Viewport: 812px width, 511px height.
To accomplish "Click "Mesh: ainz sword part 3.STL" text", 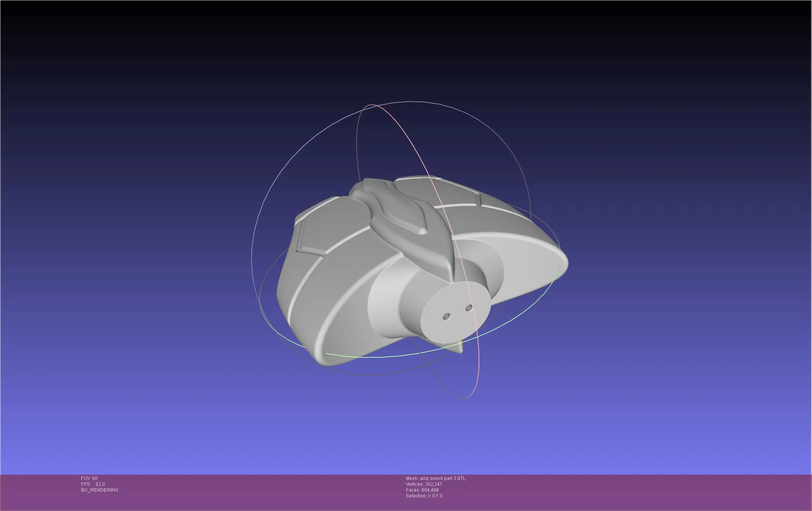I will tap(436, 478).
